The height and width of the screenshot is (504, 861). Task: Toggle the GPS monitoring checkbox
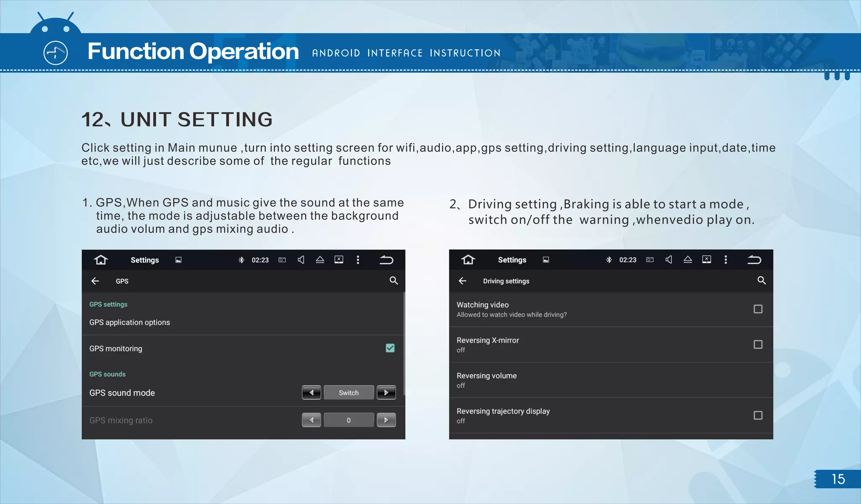tap(390, 348)
